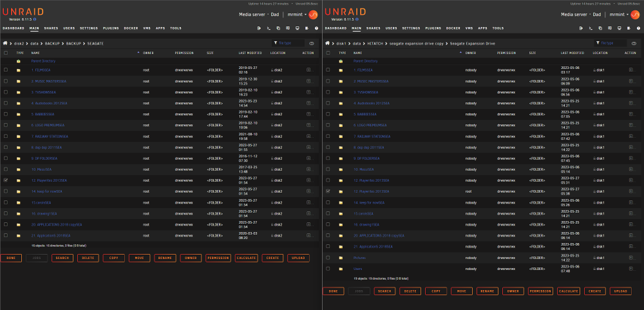Click the OWNER button in the disk1 window
Image resolution: width=644 pixels, height=310 pixels.
coord(513,291)
